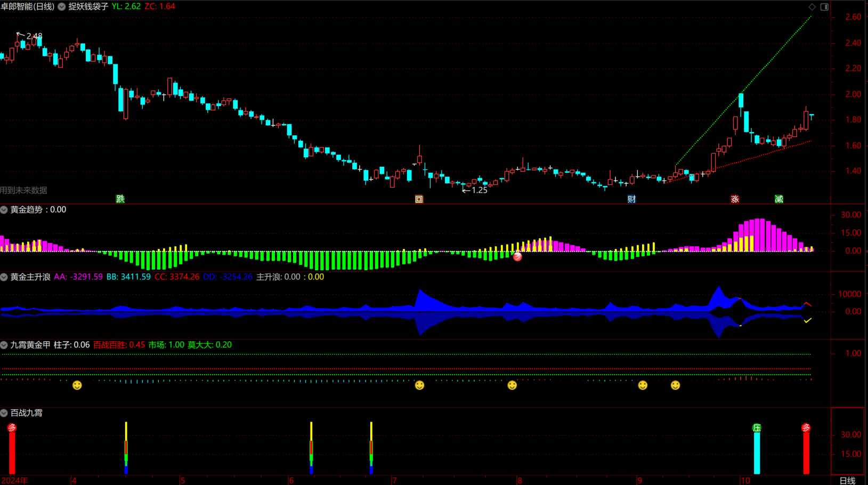Click the green 压 marker on cyan bar

pyautogui.click(x=757, y=428)
